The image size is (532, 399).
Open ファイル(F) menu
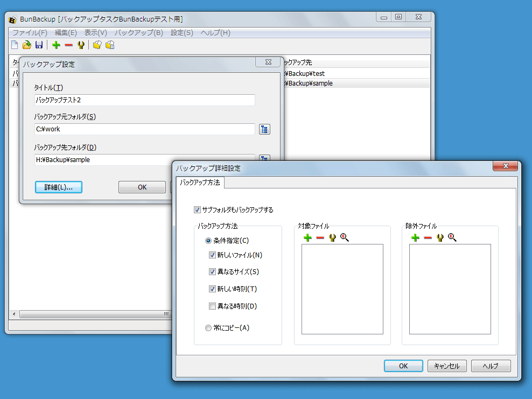[30, 32]
